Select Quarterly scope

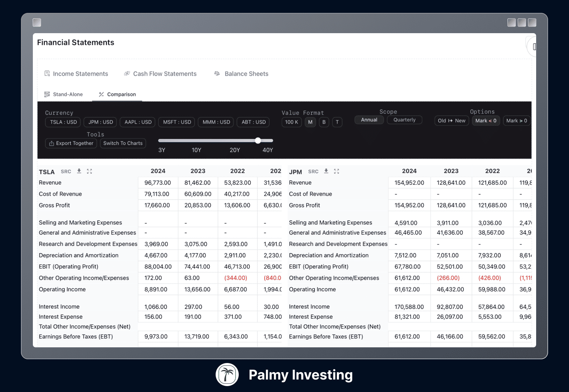pyautogui.click(x=404, y=120)
